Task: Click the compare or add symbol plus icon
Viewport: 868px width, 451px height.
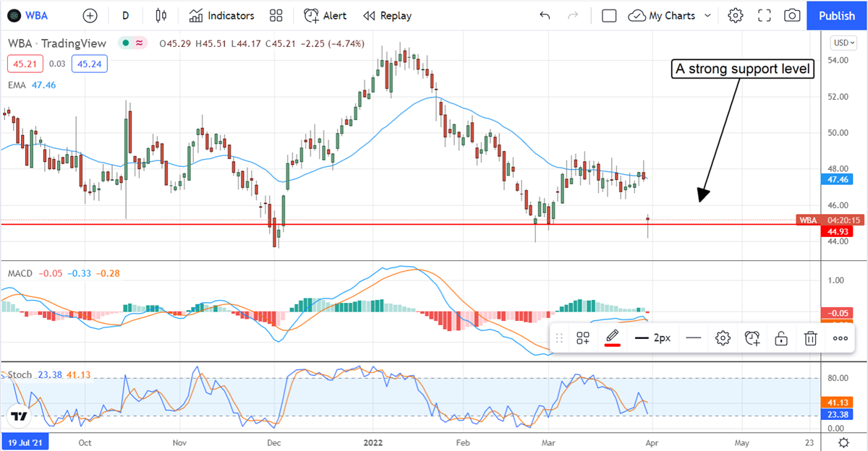Action: tap(90, 15)
